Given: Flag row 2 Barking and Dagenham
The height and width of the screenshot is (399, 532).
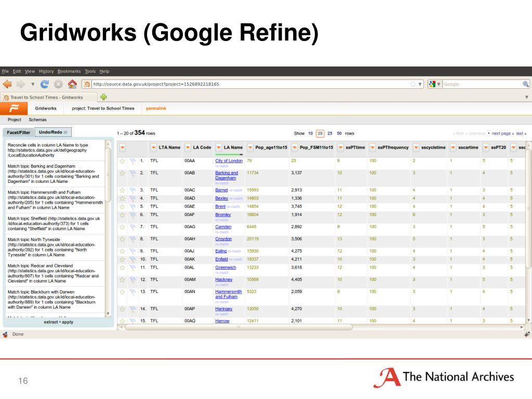Looking at the screenshot, I should (132, 174).
